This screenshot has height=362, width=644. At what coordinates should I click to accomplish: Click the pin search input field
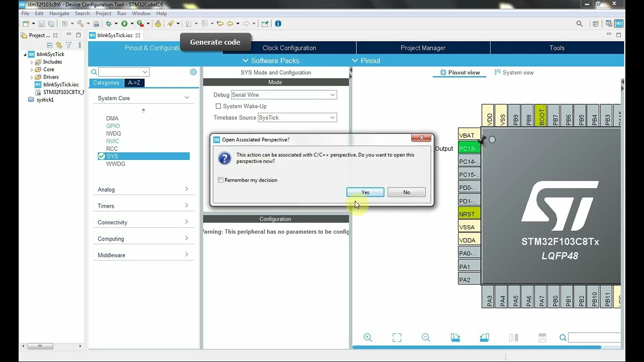pyautogui.click(x=594, y=338)
